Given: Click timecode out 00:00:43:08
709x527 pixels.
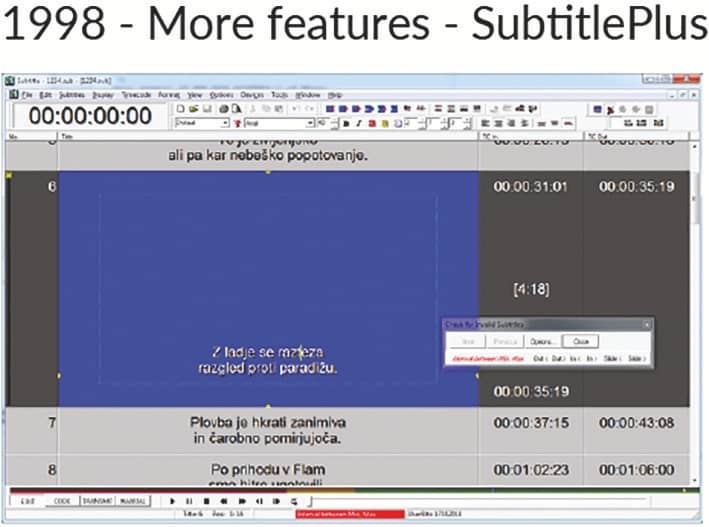Looking at the screenshot, I should click(637, 423).
